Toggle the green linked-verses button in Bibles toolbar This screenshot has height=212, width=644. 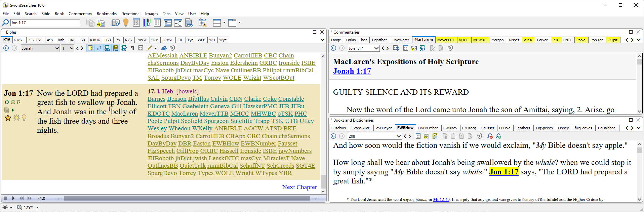click(x=107, y=48)
